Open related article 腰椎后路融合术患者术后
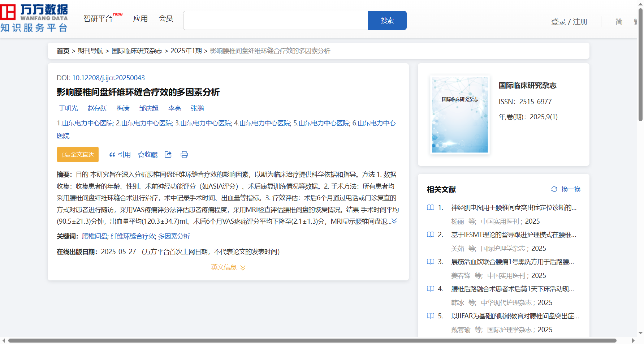This screenshot has width=644, height=344. pyautogui.click(x=513, y=289)
